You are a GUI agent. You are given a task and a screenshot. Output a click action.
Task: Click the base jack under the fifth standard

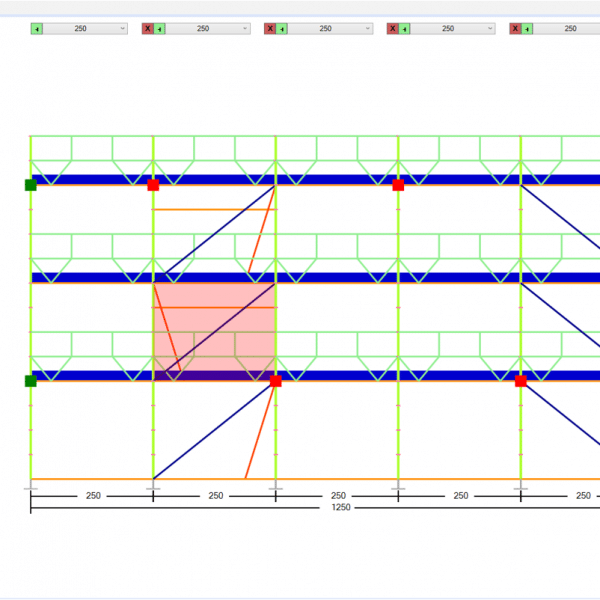520,486
